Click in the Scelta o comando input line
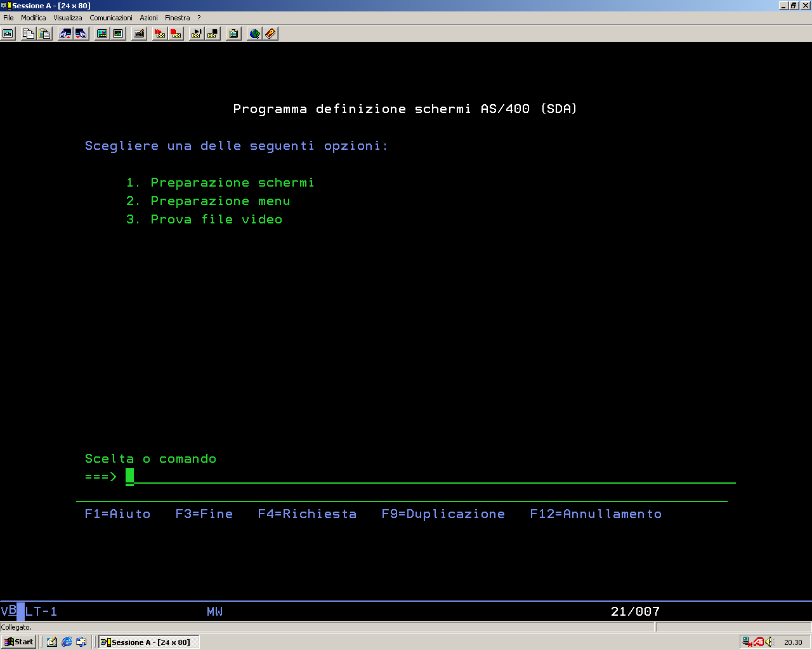This screenshot has height=650, width=812. (430, 477)
